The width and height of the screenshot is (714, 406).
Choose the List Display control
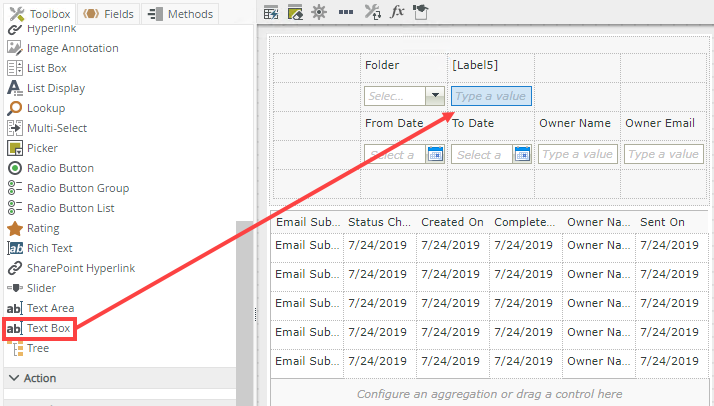46,88
